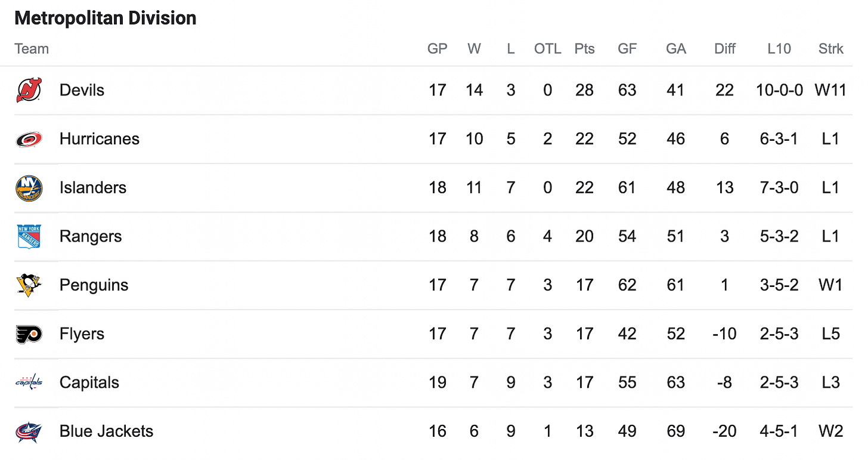This screenshot has width=868, height=460.
Task: Click the L10 column header
Action: [x=779, y=49]
